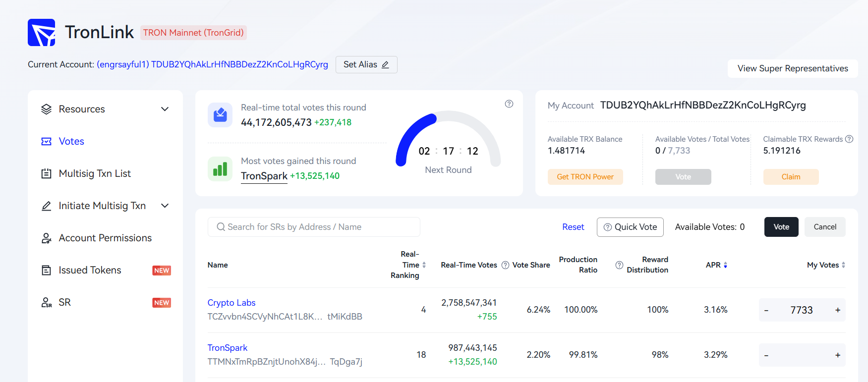Decrease votes for Crypto Labs
Image resolution: width=868 pixels, height=382 pixels.
766,310
